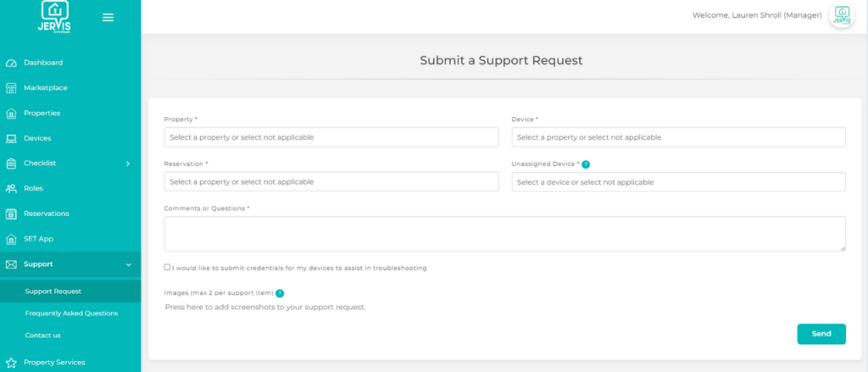The width and height of the screenshot is (868, 372).
Task: Select Frequently Asked Questions menu item
Action: coord(71,314)
